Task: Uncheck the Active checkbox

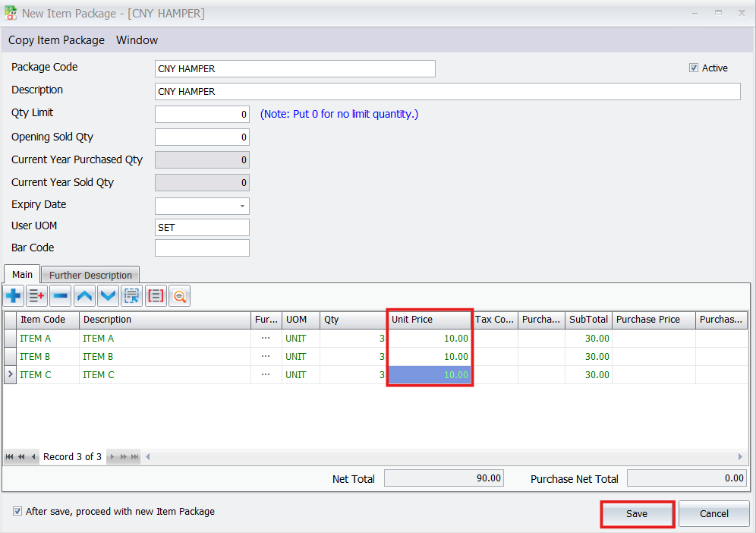Action: [693, 67]
